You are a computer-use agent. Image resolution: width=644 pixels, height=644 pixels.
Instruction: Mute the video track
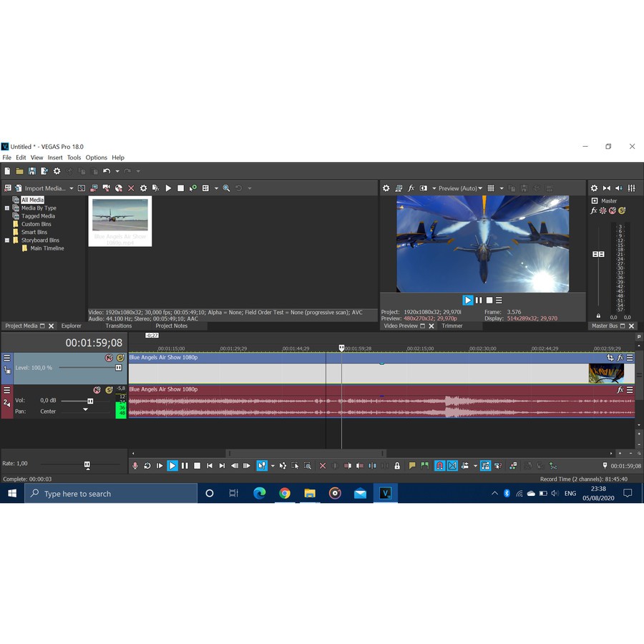tap(109, 358)
